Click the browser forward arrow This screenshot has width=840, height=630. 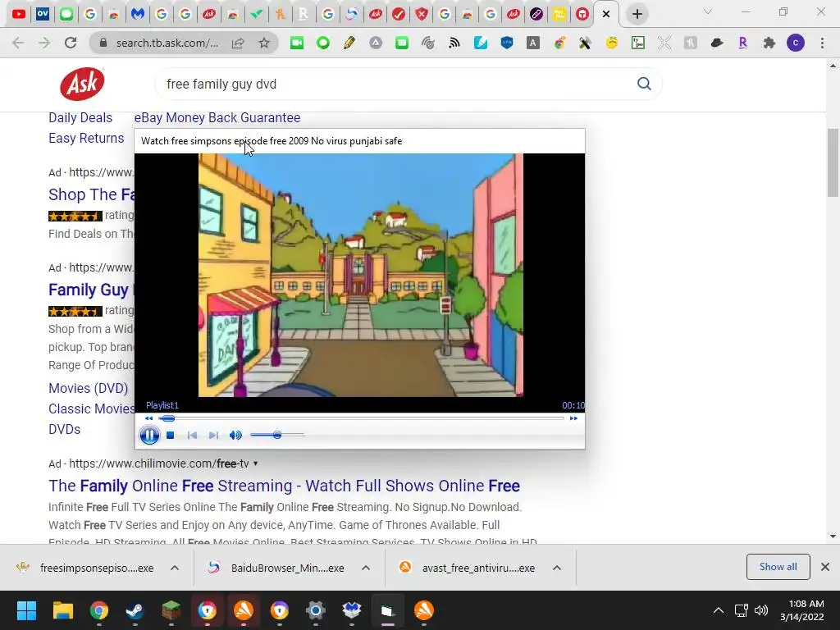[x=44, y=43]
